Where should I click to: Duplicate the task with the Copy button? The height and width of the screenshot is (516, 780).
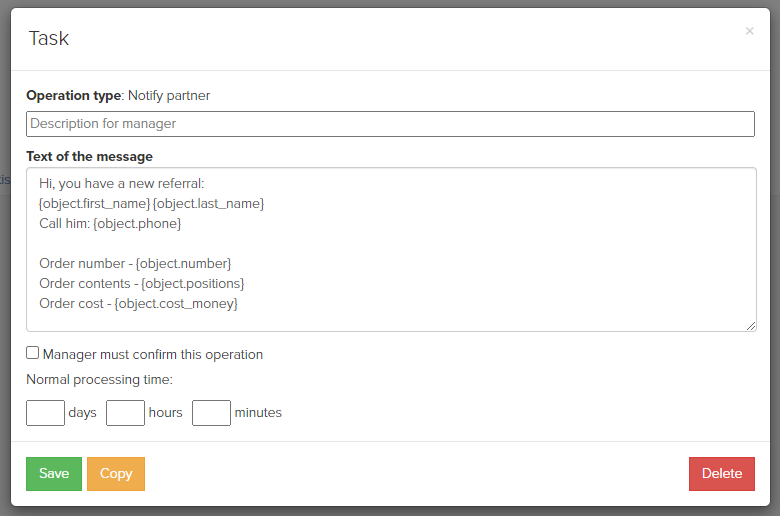pyautogui.click(x=116, y=474)
